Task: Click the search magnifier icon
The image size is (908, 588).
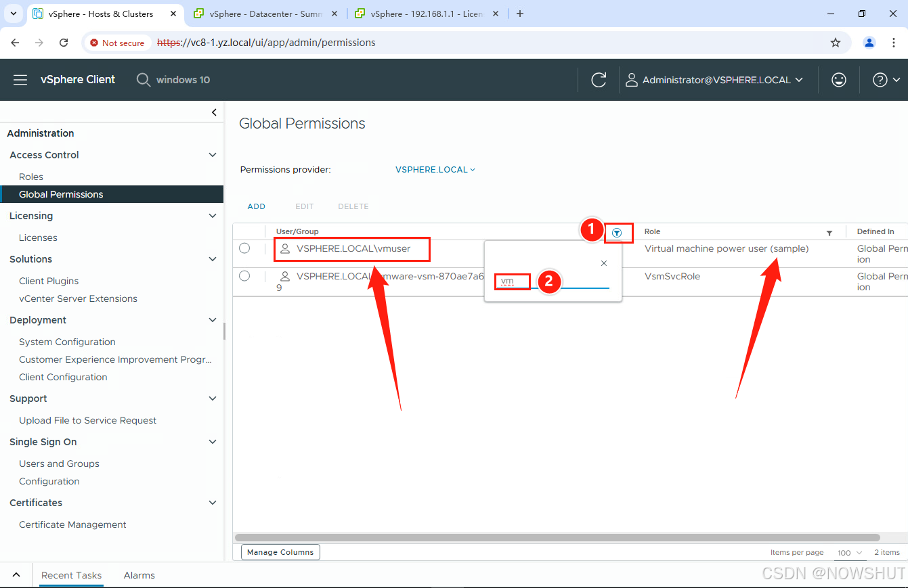Action: [143, 80]
